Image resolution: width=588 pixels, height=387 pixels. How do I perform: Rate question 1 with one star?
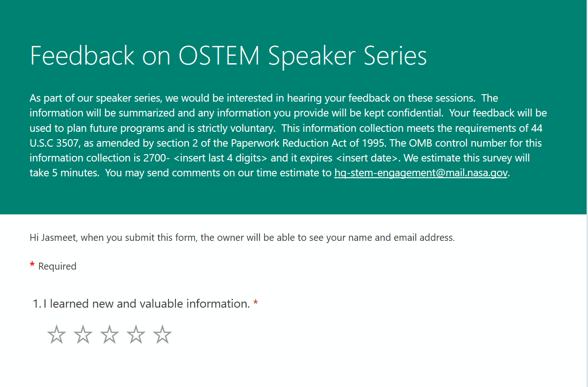57,335
